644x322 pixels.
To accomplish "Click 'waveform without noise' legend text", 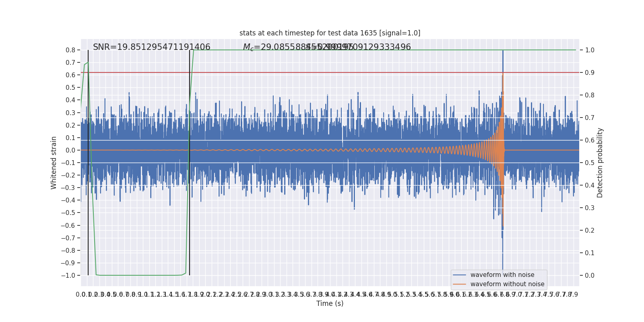I will [507, 284].
